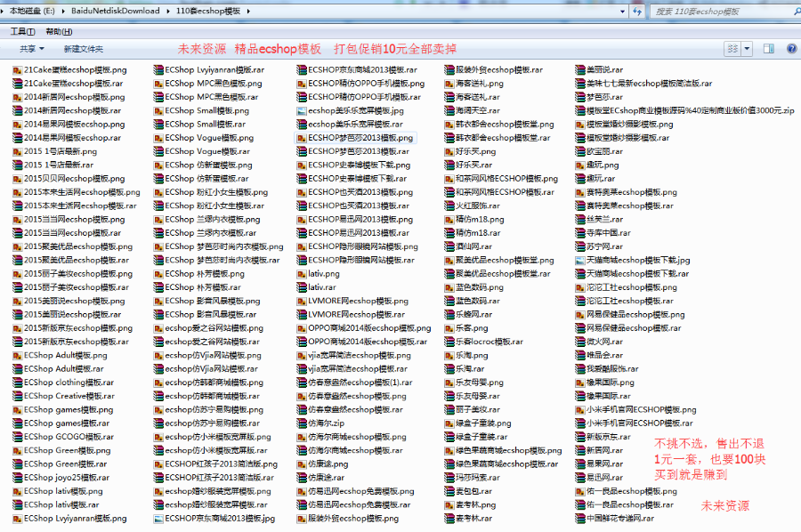Select the ECShop games模板.rar archive icon
This screenshot has height=532, width=801.
tap(18, 423)
